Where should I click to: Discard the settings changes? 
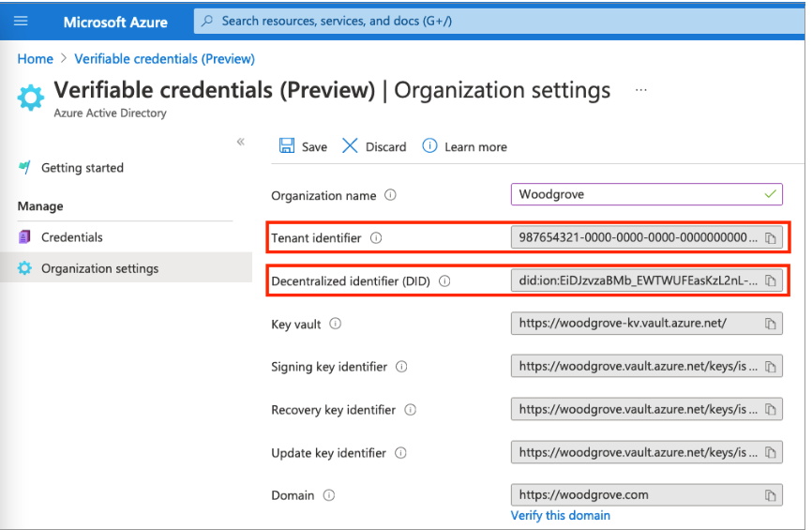[x=374, y=146]
